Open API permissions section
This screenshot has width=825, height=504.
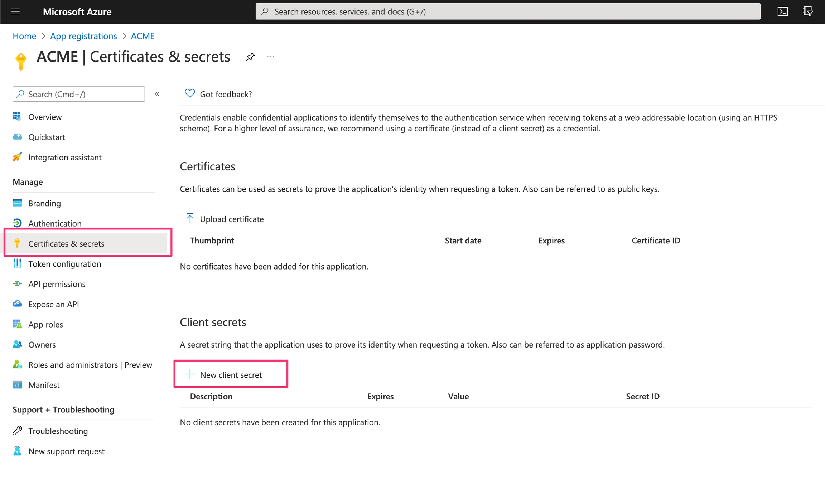[x=57, y=284]
